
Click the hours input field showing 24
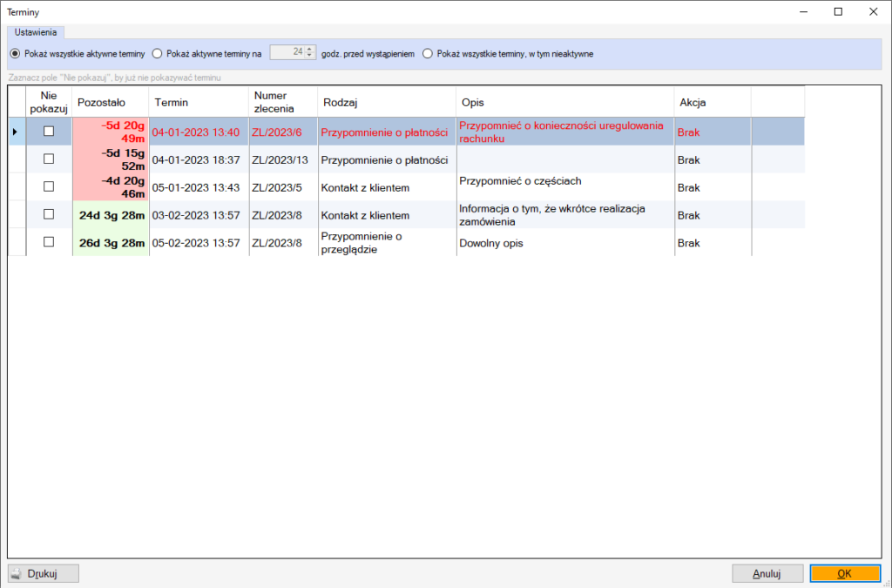[287, 52]
